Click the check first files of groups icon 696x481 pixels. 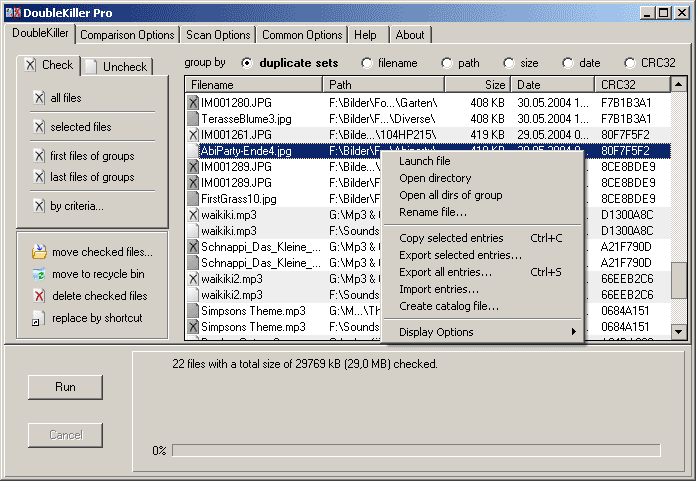(x=39, y=156)
